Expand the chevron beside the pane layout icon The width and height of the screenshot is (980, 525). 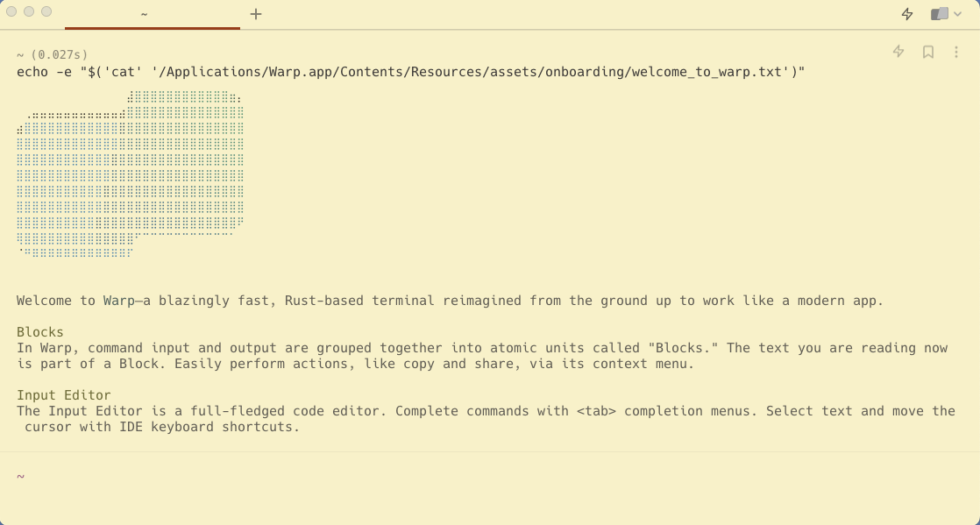pos(957,14)
